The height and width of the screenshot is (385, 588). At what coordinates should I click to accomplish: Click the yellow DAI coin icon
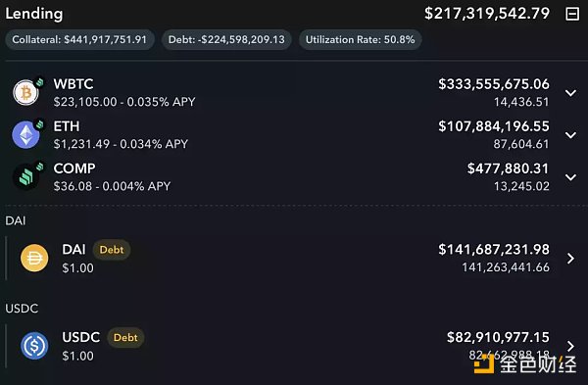(34, 258)
